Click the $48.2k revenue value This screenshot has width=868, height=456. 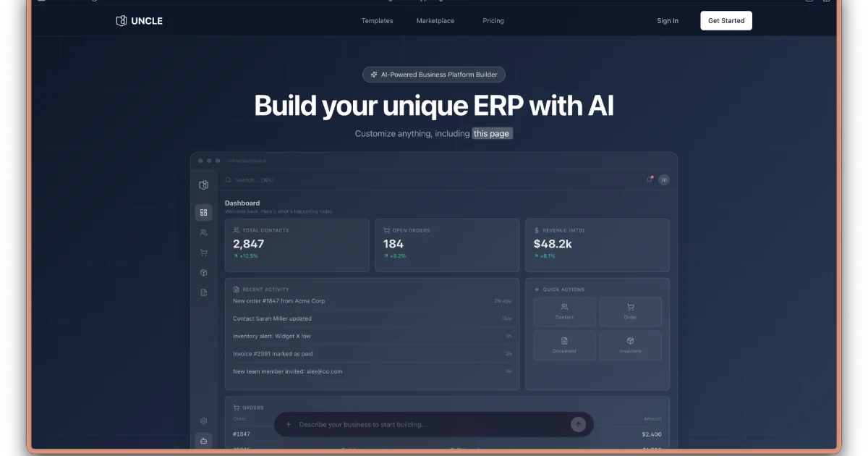pyautogui.click(x=553, y=244)
